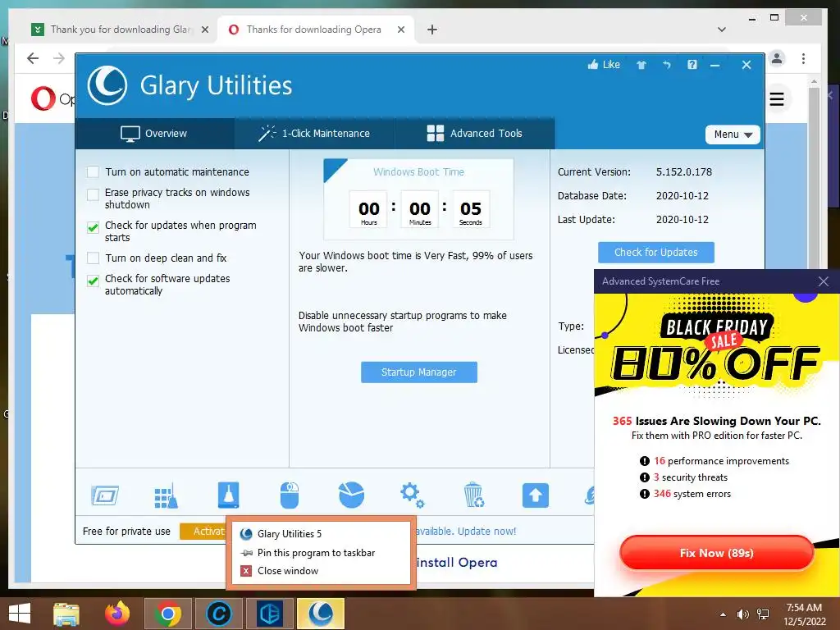Open the disk cleaner drive-and-brush icon
Viewport: 840px width, 630px height.
[x=228, y=495]
